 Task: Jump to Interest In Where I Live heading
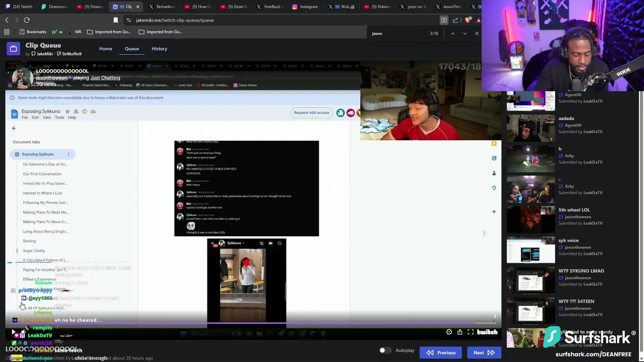(42, 193)
